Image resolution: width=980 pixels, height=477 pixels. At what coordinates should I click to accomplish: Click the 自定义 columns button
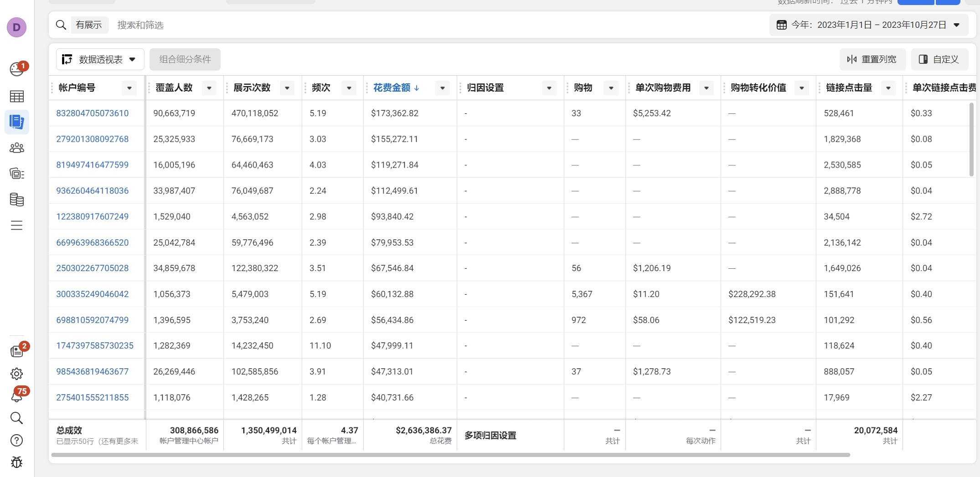pyautogui.click(x=939, y=59)
